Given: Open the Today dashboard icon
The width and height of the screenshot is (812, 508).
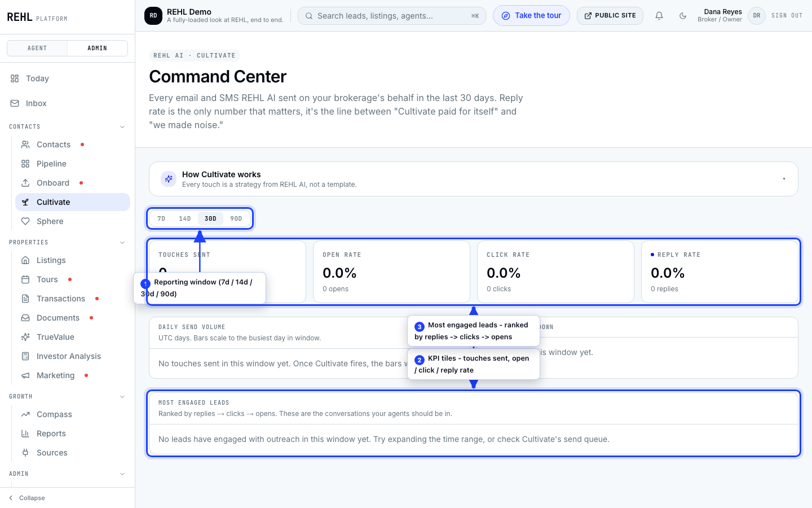Looking at the screenshot, I should [15, 78].
